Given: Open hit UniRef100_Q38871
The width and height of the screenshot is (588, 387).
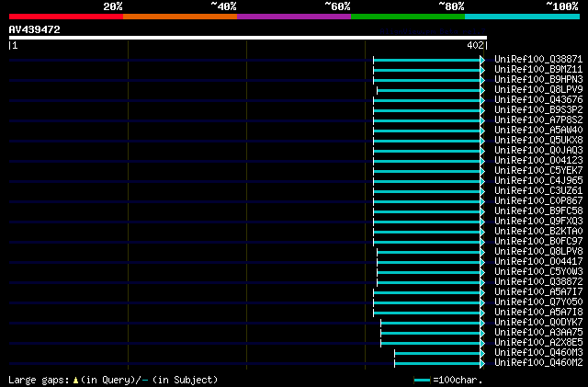Looking at the screenshot, I should click(x=538, y=60).
